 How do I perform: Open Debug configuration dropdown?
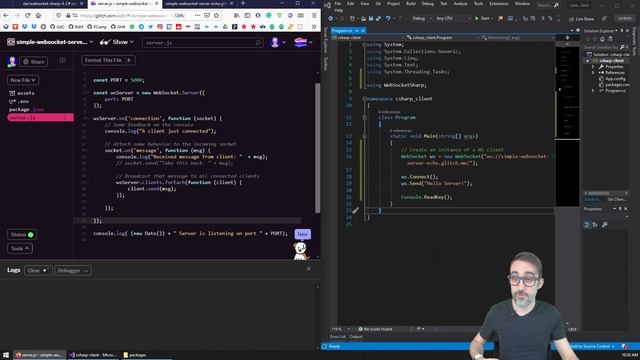[x=422, y=18]
